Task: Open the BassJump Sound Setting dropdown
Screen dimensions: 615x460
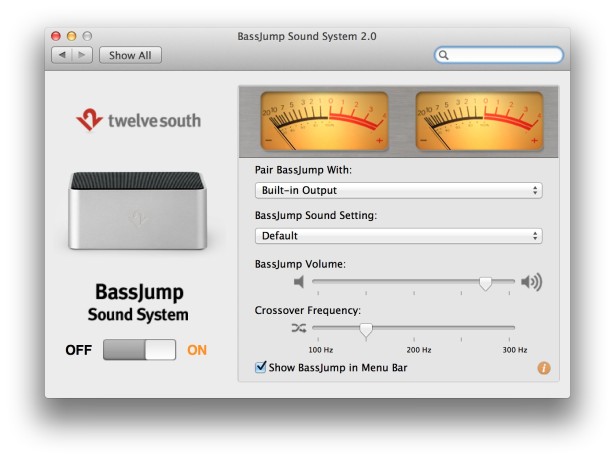Action: coord(398,236)
